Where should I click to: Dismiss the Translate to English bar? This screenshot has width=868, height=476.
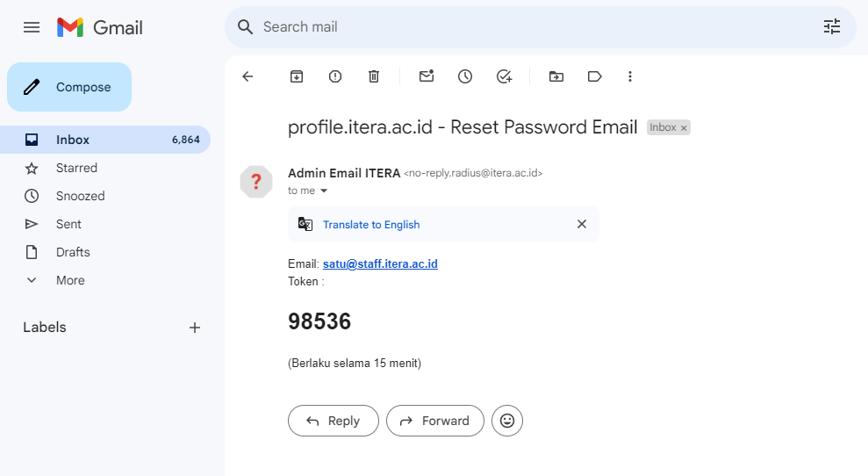pos(581,224)
